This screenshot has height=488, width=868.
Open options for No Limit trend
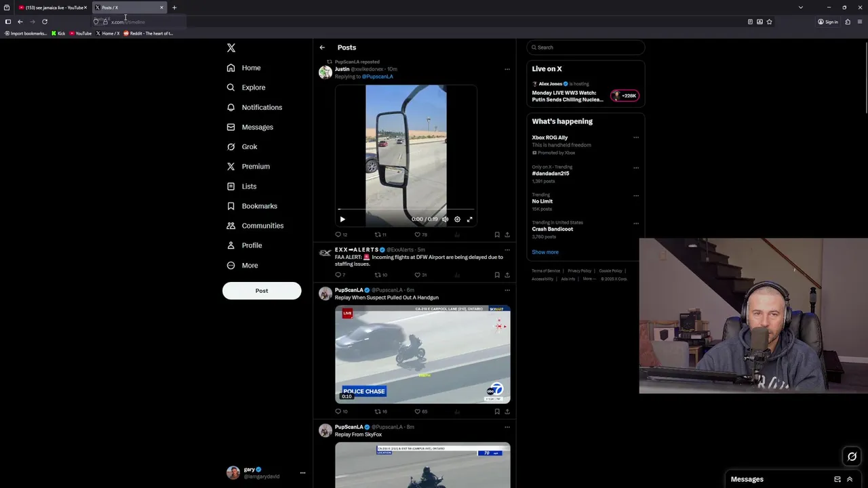click(636, 196)
